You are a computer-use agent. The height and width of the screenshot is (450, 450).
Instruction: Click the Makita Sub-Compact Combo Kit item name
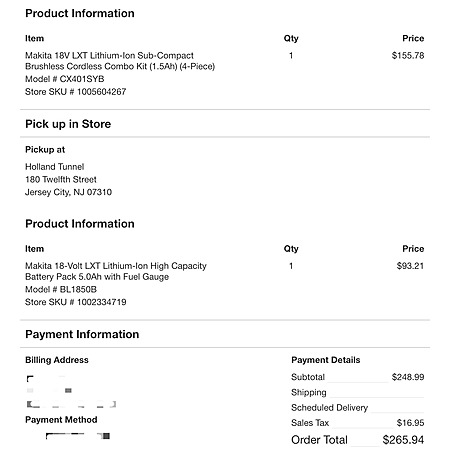click(x=120, y=61)
